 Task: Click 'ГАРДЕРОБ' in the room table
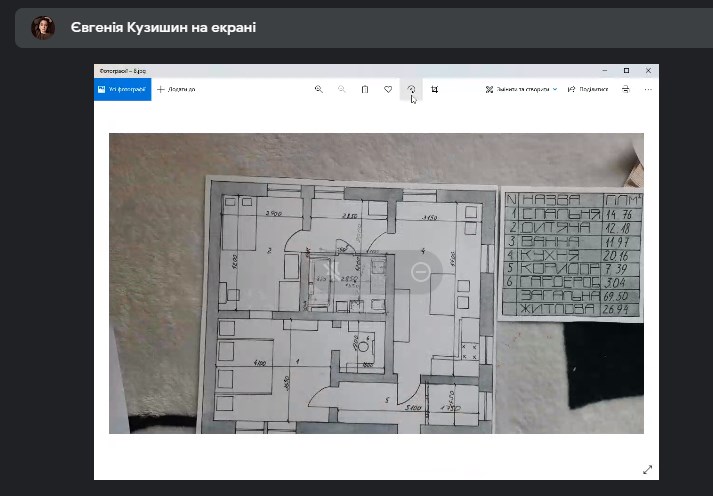pyautogui.click(x=560, y=282)
